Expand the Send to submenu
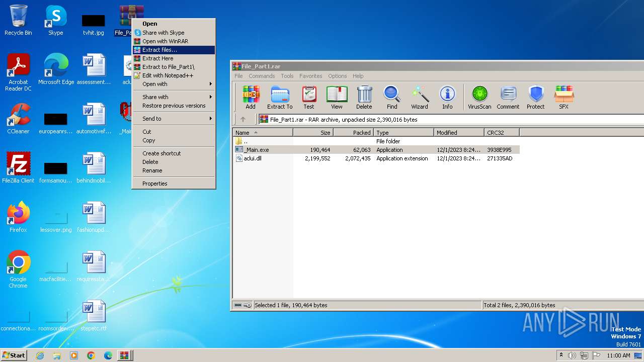The image size is (644, 362). pyautogui.click(x=174, y=119)
